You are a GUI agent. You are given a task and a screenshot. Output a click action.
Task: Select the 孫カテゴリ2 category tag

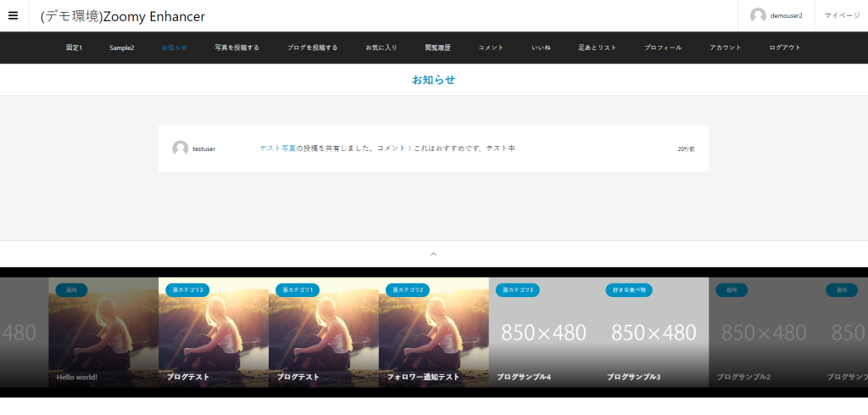407,290
